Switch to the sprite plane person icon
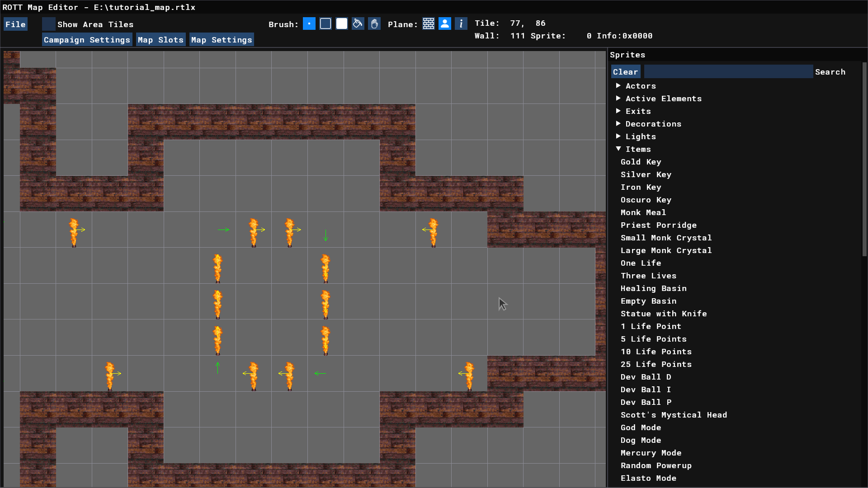868x488 pixels. click(x=445, y=23)
